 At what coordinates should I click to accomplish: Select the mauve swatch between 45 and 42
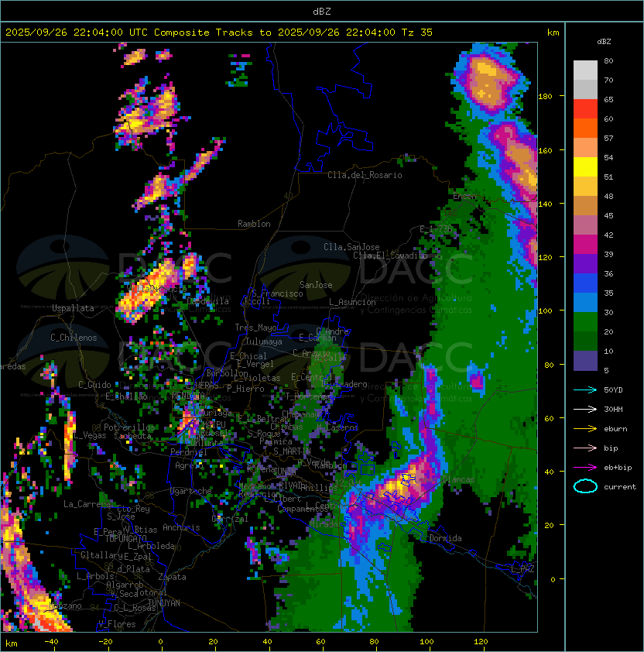coord(585,225)
